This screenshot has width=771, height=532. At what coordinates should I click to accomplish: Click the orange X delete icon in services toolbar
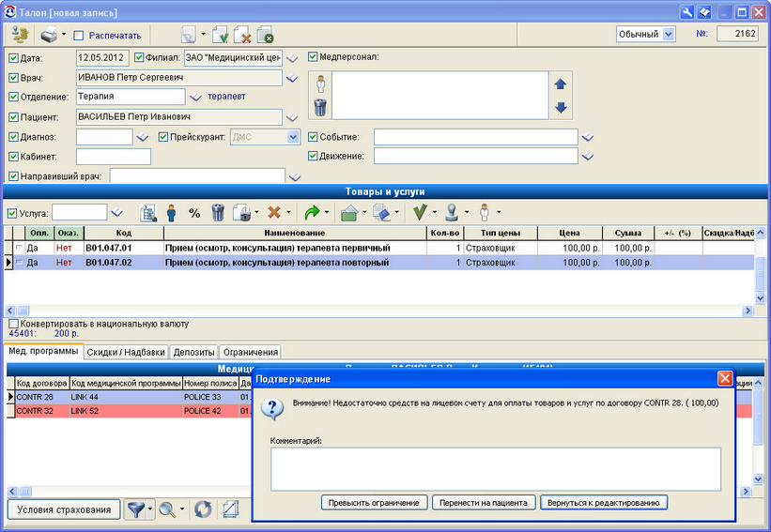(x=274, y=212)
